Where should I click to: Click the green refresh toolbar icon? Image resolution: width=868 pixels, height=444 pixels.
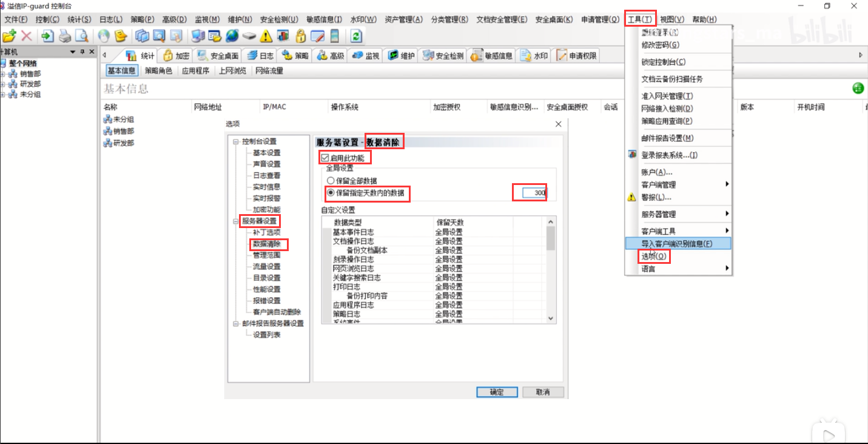pos(355,36)
